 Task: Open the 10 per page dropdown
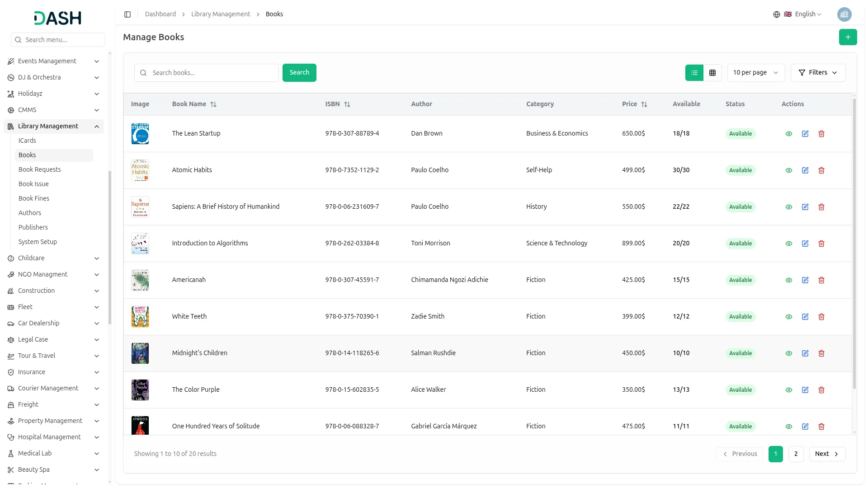tap(756, 73)
